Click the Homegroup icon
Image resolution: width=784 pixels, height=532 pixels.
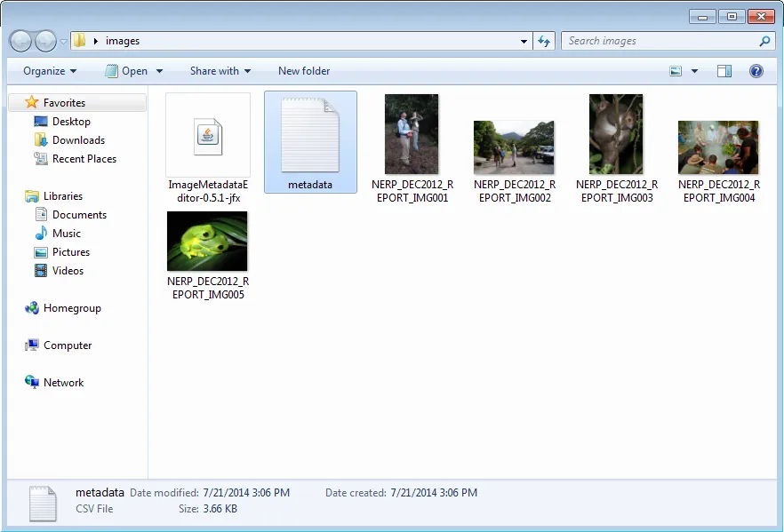[x=31, y=307]
